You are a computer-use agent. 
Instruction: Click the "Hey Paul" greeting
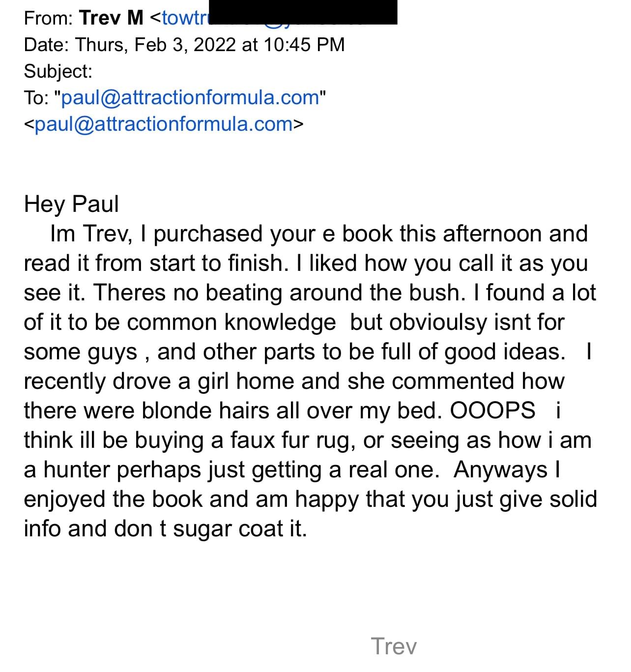tap(71, 204)
